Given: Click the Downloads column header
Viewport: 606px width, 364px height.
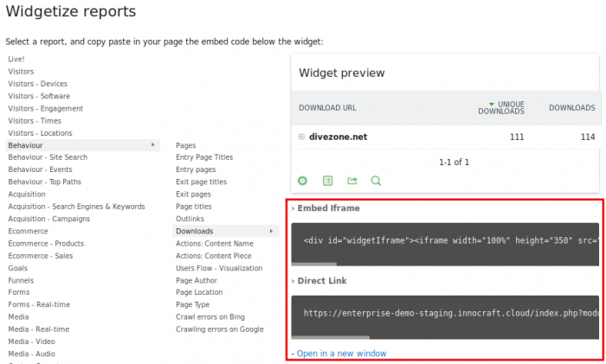Looking at the screenshot, I should click(x=571, y=108).
